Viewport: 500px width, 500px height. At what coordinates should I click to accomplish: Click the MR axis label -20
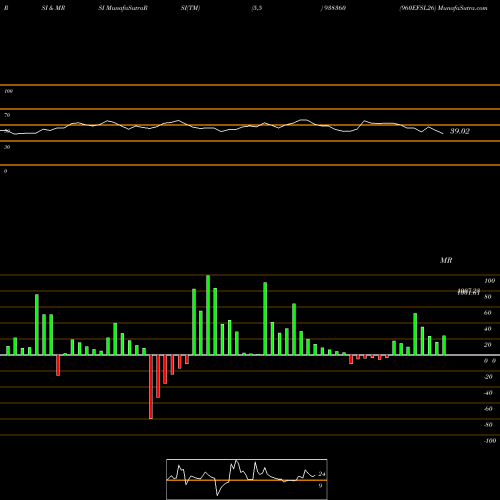(x=488, y=377)
